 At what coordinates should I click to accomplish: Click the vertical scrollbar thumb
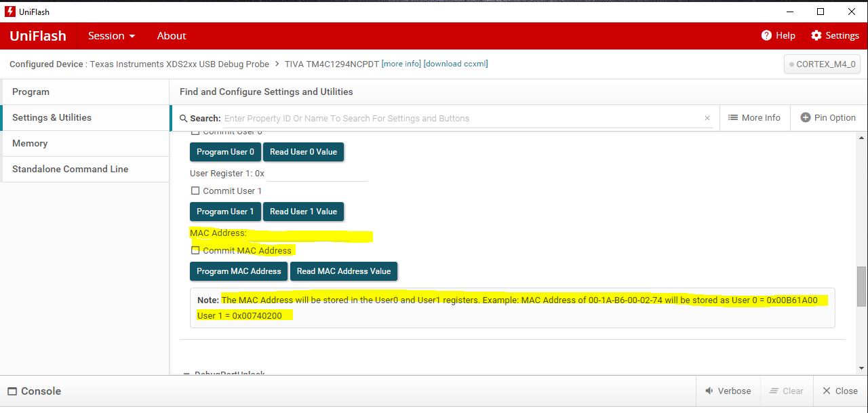[861, 286]
